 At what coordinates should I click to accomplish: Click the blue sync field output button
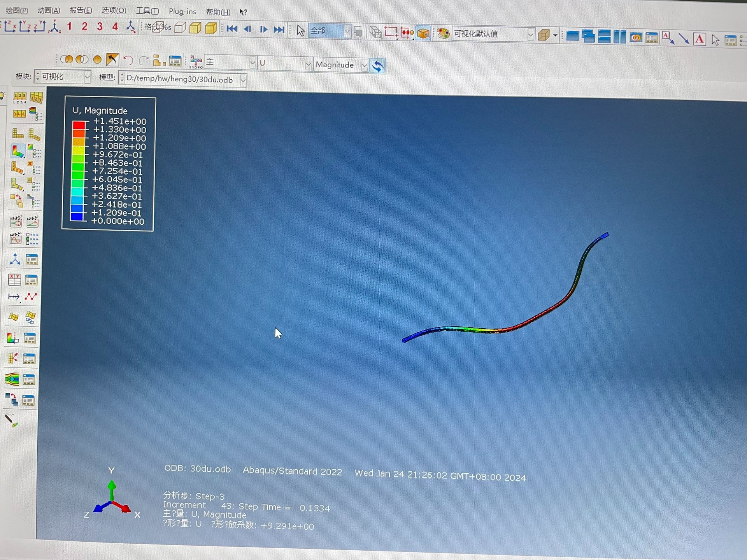pos(377,66)
